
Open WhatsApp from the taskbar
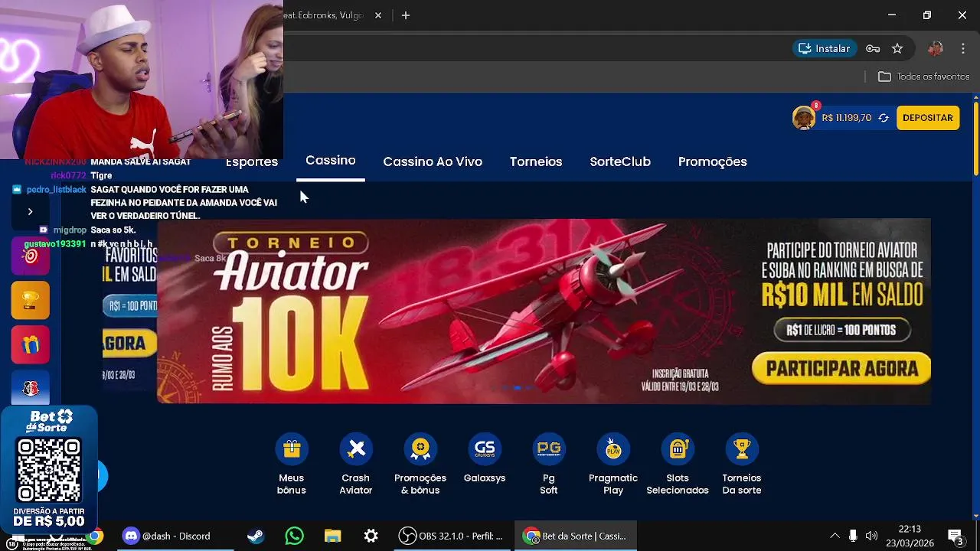[x=294, y=536]
